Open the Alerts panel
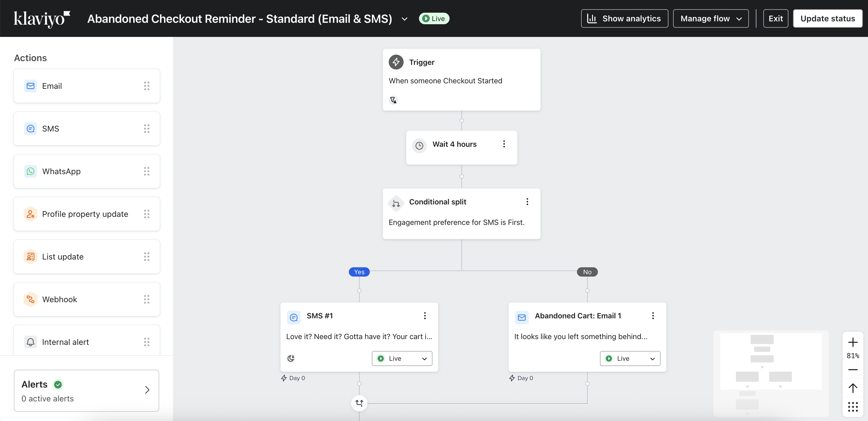Screen dimensions: 868x421 86,391
